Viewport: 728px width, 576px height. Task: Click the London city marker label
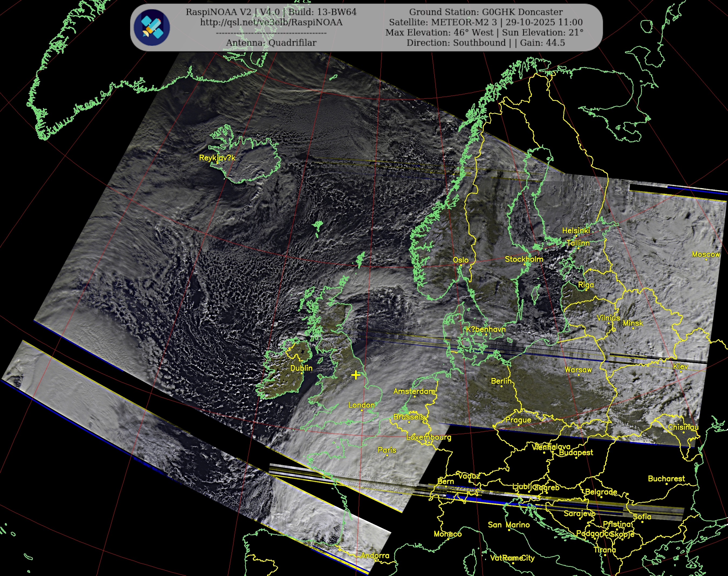click(361, 405)
